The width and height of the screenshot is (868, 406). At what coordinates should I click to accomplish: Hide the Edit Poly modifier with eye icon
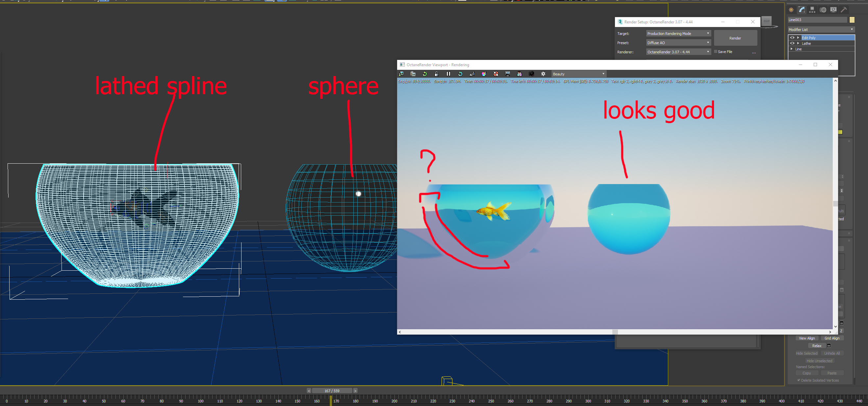coord(792,38)
